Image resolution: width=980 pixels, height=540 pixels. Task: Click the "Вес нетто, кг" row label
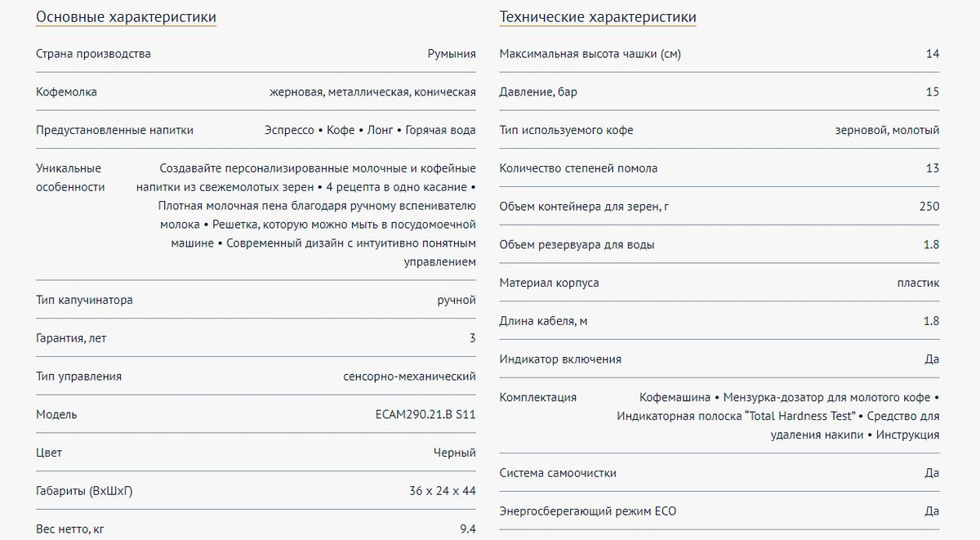pos(70,529)
